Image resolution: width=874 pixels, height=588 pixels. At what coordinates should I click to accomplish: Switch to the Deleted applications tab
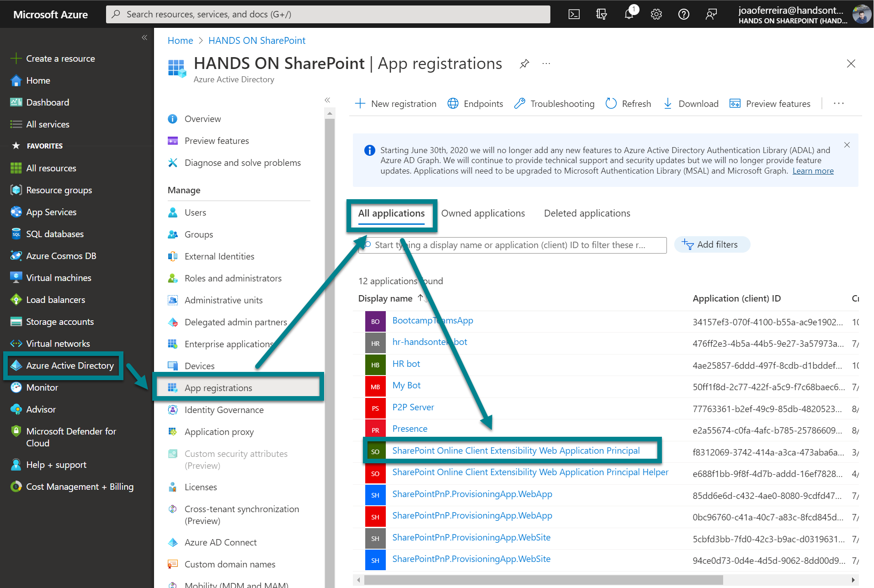click(587, 213)
